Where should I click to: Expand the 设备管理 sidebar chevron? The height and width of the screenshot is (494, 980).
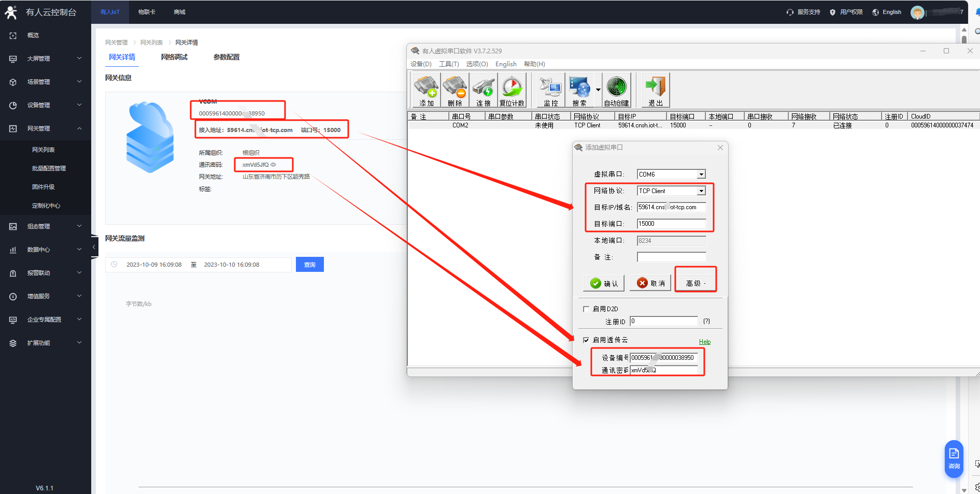(x=79, y=105)
